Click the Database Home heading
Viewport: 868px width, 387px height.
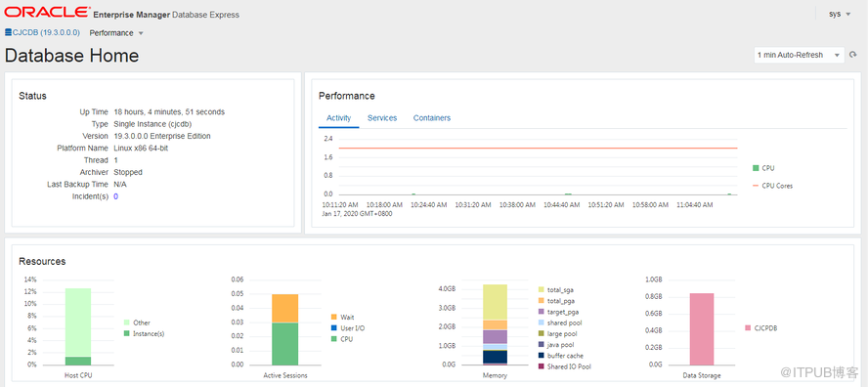tap(71, 56)
